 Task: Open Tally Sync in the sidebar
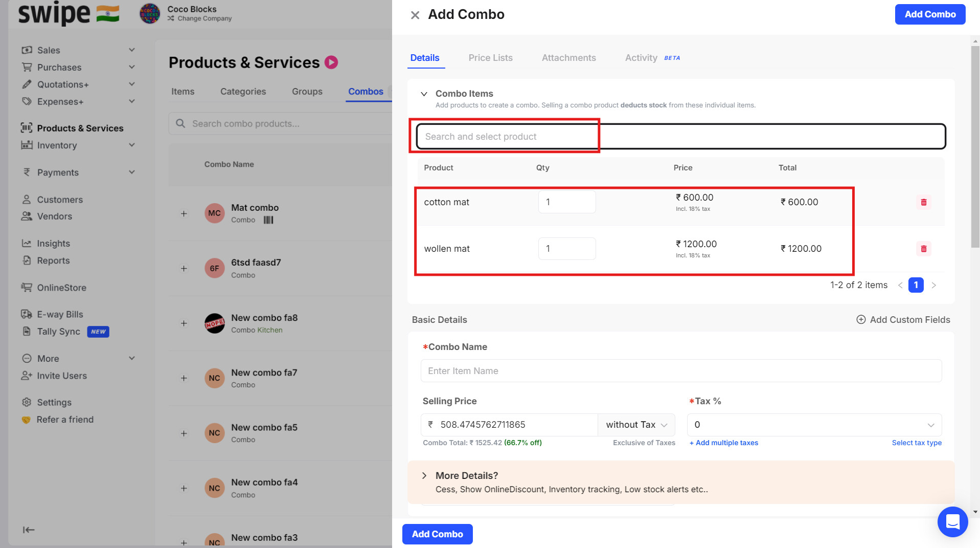58,332
